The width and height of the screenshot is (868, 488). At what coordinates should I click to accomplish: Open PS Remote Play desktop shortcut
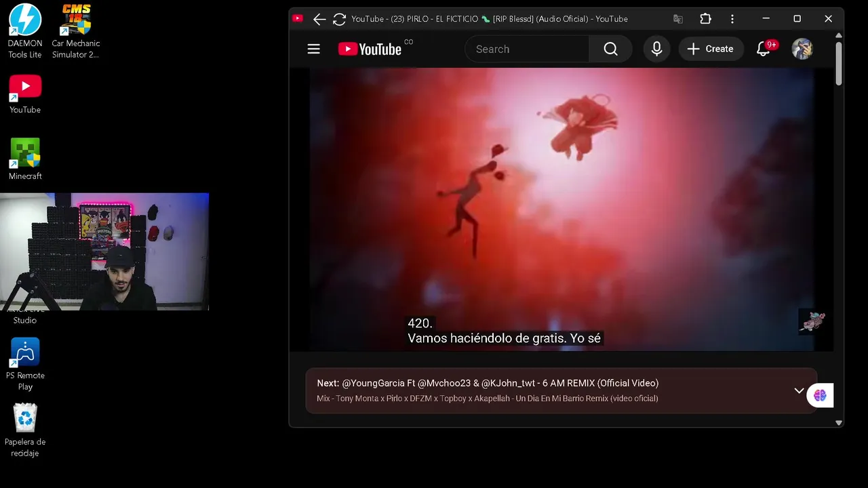tap(25, 365)
